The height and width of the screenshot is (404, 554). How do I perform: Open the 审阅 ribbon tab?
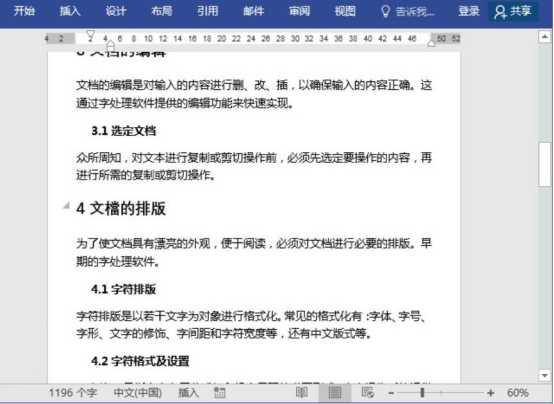[x=300, y=11]
